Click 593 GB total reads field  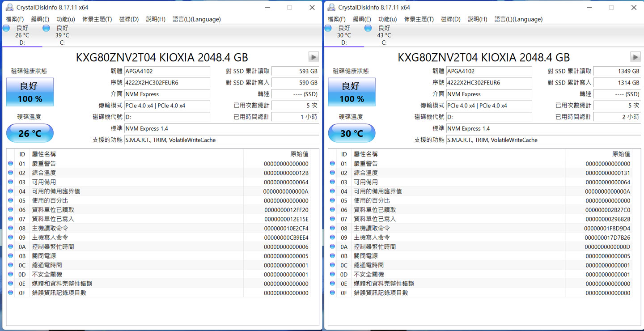295,71
